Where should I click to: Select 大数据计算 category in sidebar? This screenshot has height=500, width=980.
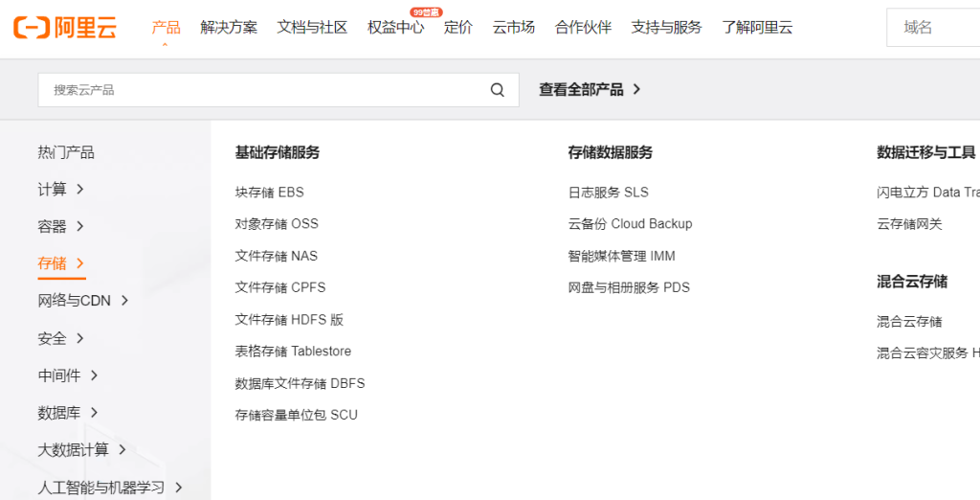coord(73,449)
